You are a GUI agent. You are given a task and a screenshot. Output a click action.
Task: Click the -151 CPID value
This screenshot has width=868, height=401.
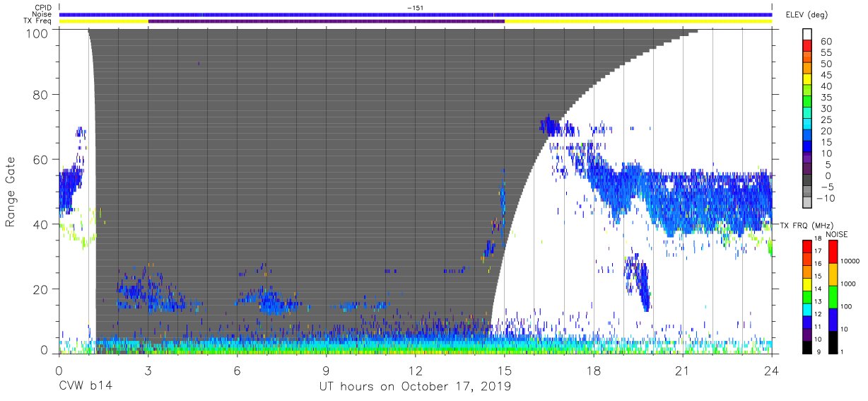click(x=415, y=8)
